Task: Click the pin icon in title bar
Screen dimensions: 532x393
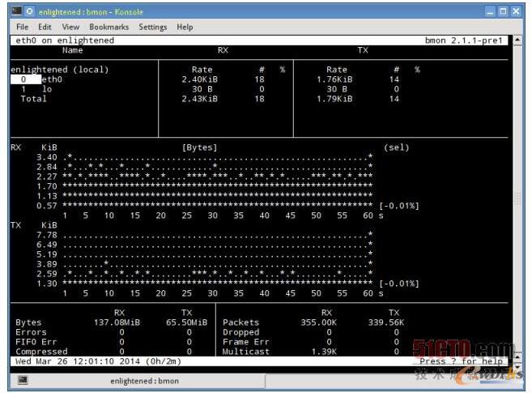Action: pos(29,11)
